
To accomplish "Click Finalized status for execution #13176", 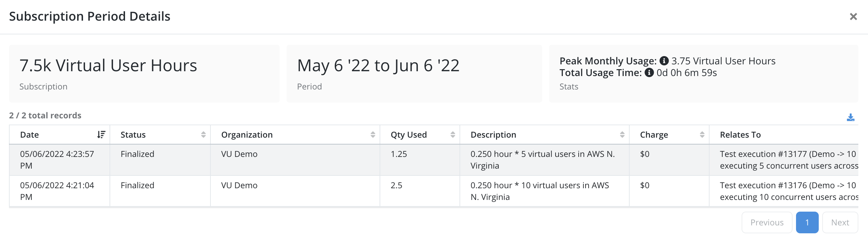I will pos(137,185).
